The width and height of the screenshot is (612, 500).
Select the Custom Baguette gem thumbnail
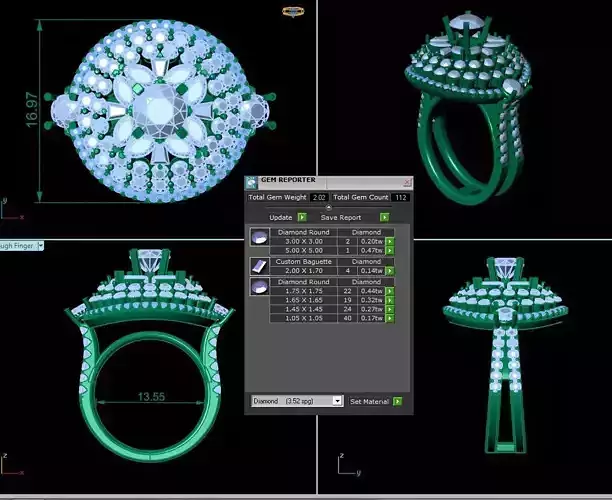pyautogui.click(x=259, y=266)
